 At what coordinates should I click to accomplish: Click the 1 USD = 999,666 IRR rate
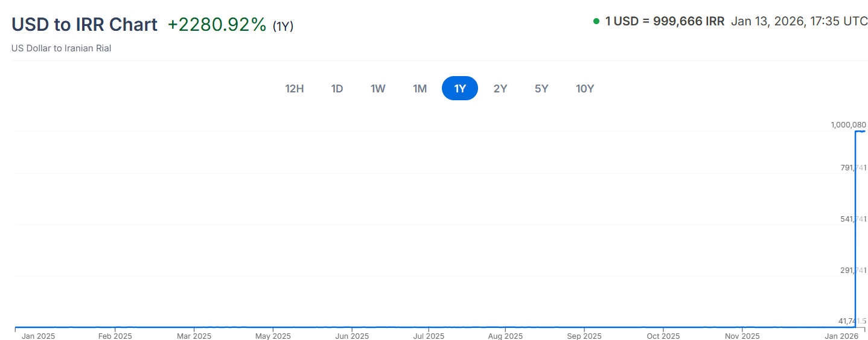[665, 21]
